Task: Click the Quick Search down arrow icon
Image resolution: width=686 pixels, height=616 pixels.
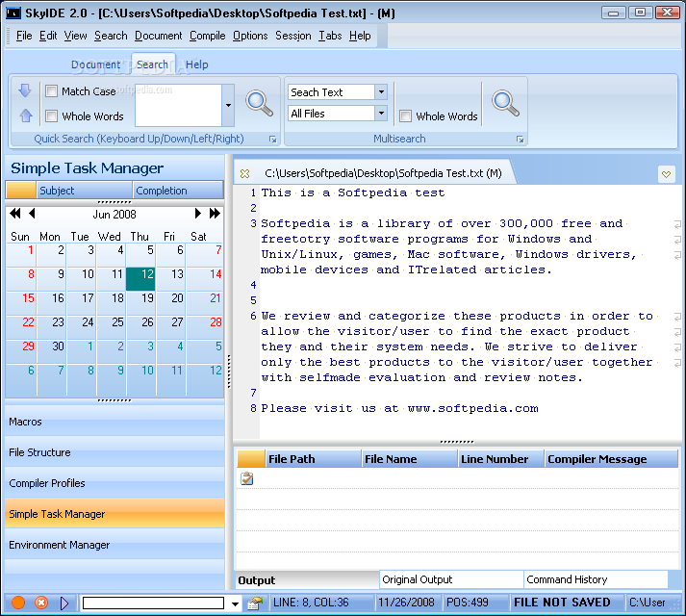Action: (x=25, y=90)
